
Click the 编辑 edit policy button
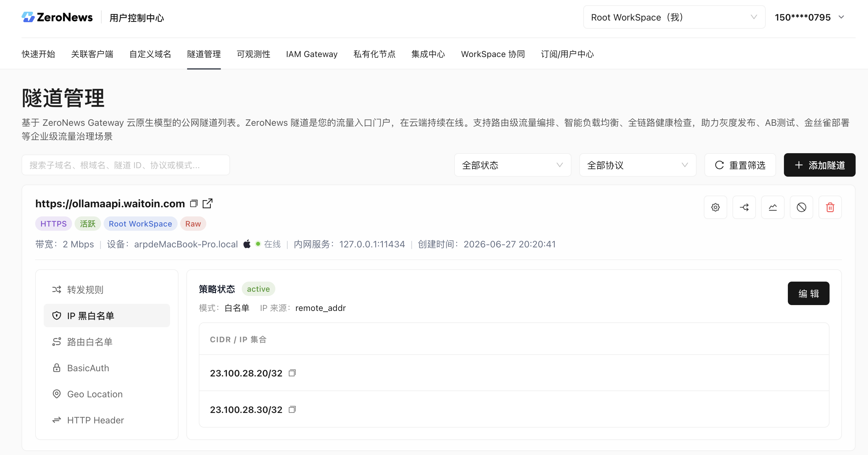[x=808, y=294]
